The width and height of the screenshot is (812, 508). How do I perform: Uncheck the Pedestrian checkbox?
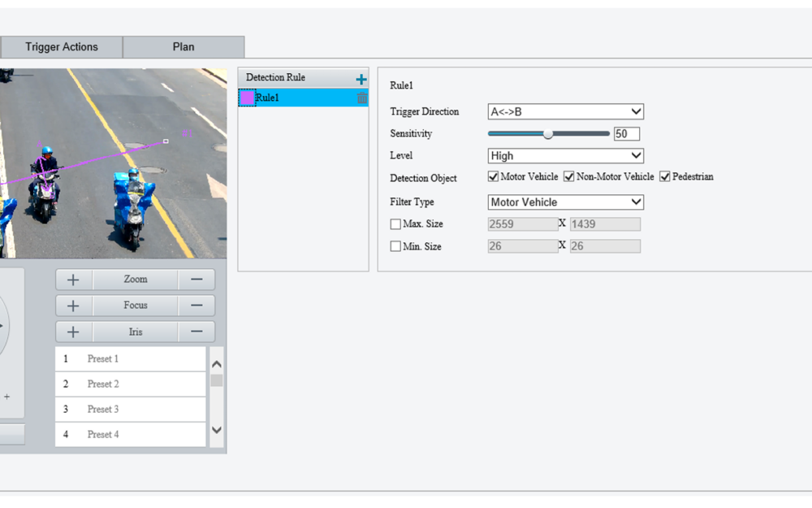tap(665, 176)
